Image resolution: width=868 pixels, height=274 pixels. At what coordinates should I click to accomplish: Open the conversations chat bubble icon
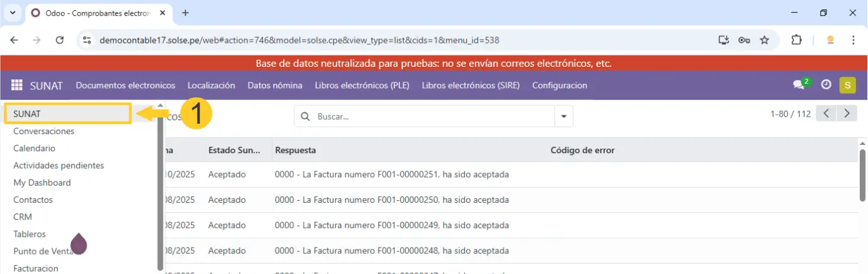(799, 85)
